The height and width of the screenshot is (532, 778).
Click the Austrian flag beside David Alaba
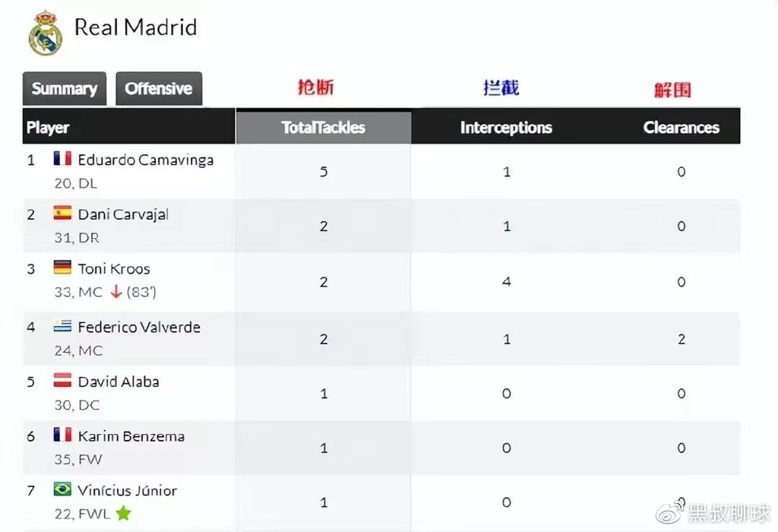click(62, 381)
